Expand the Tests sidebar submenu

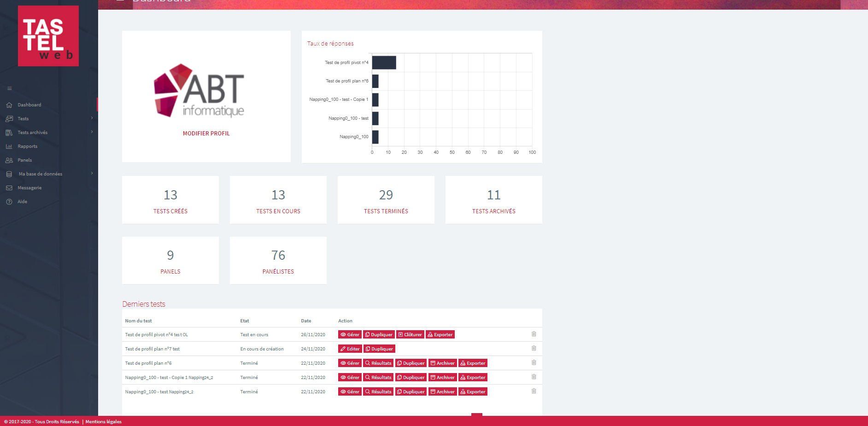tap(92, 118)
